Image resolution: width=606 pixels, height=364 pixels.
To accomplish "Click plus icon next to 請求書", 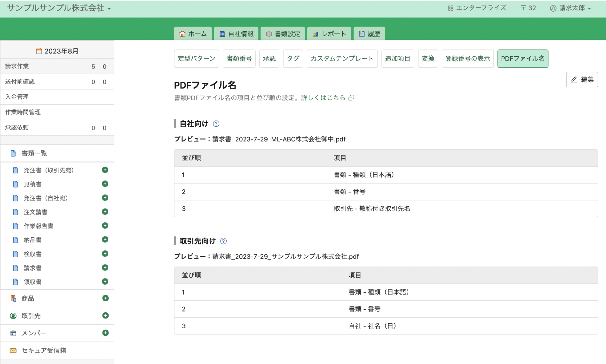I will 105,267.
